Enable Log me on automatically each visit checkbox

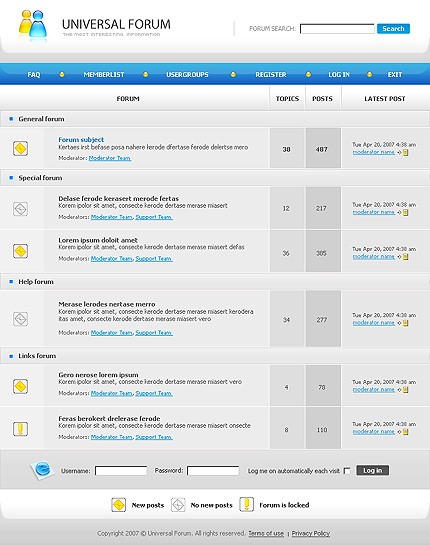tap(347, 471)
